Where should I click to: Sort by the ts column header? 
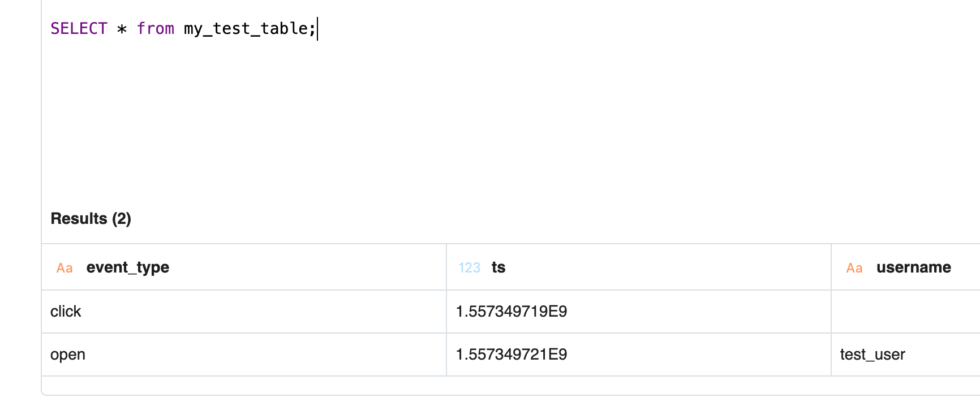coord(499,267)
